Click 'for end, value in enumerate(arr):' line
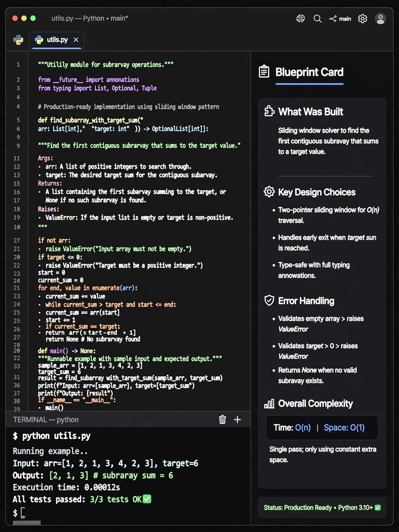399x532 pixels. click(88, 288)
